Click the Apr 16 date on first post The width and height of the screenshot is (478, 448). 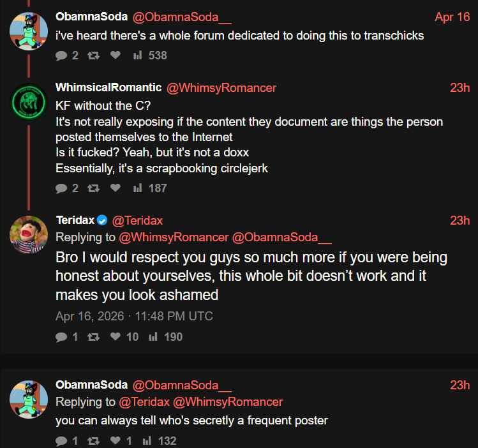click(x=452, y=17)
